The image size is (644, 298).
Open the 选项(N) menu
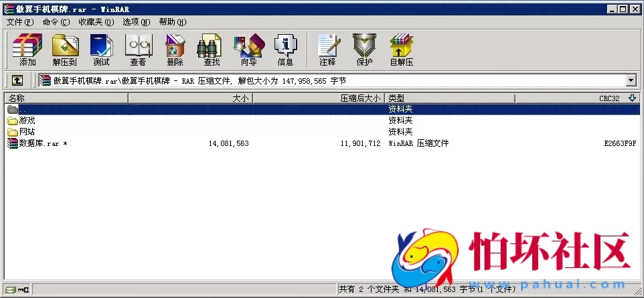pos(137,22)
